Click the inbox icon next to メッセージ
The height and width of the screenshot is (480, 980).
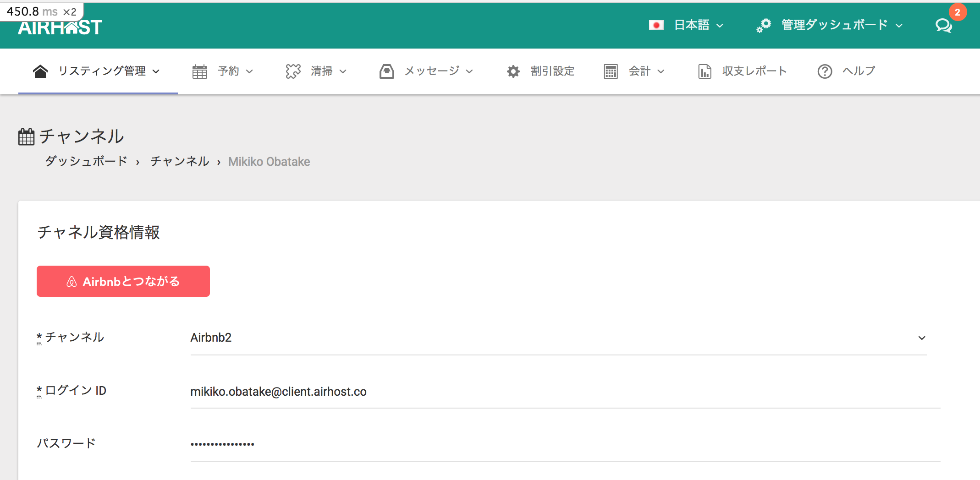387,71
